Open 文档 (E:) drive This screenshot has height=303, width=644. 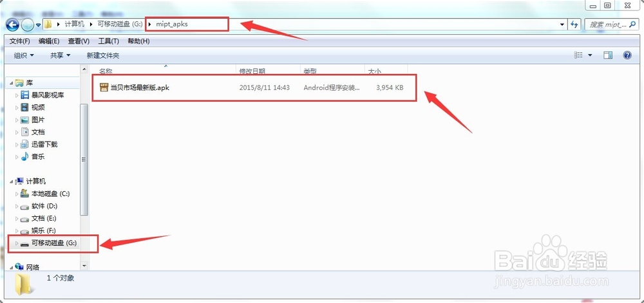44,218
